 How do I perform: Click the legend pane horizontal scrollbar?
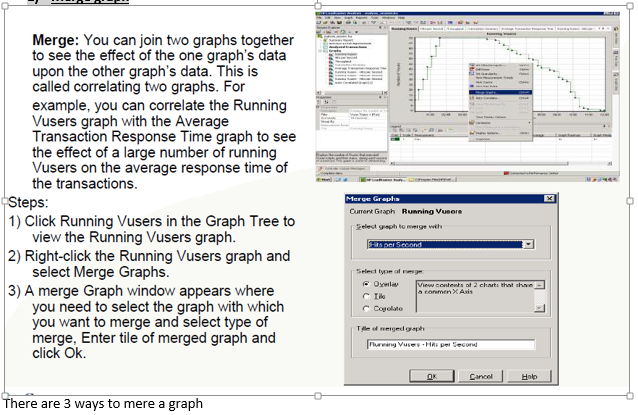click(500, 163)
